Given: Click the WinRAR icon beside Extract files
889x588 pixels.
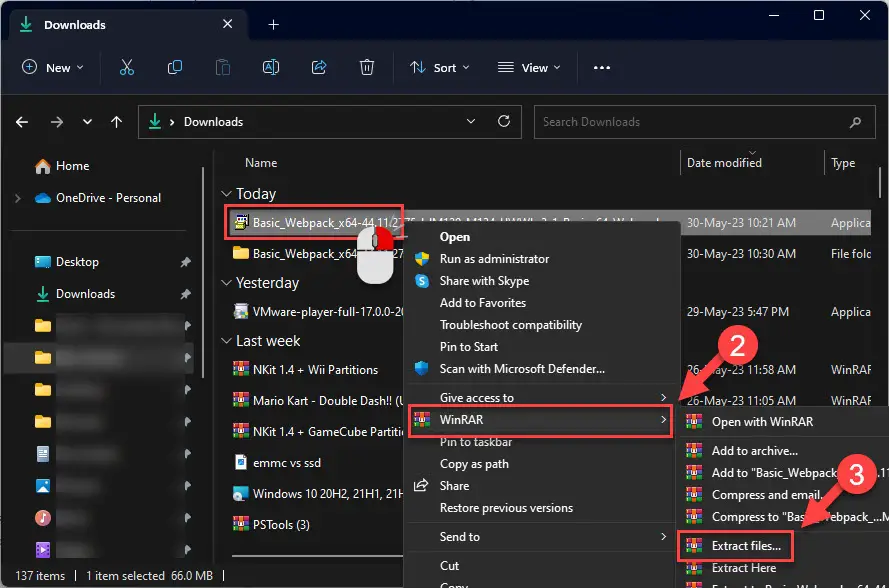Looking at the screenshot, I should pos(694,546).
